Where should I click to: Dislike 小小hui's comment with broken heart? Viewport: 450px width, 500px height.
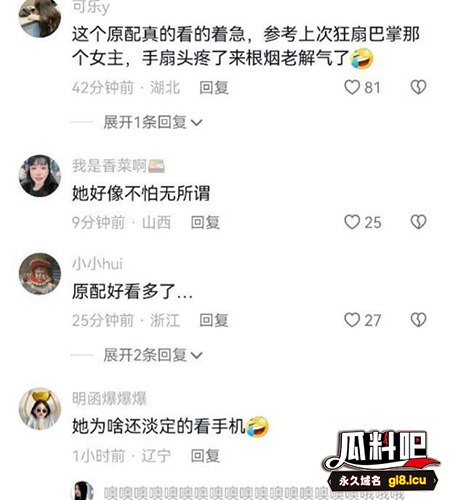tap(418, 320)
